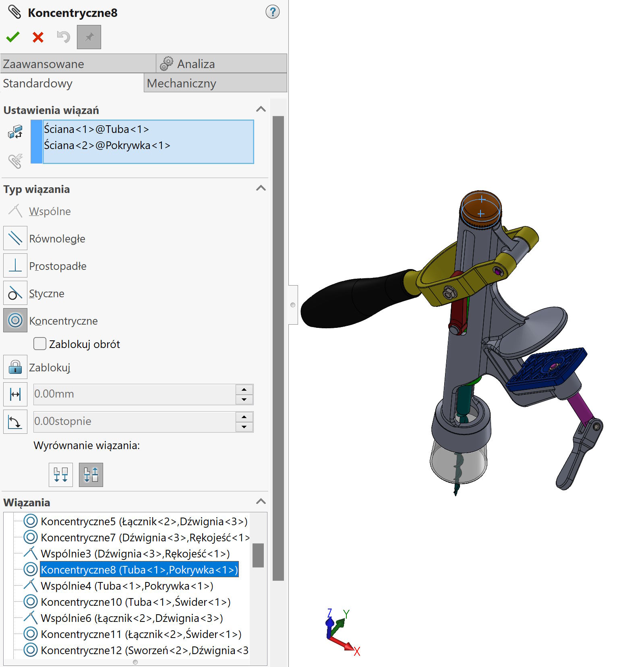This screenshot has height=667, width=644.
Task: Click the undo arrow icon
Action: click(x=63, y=37)
